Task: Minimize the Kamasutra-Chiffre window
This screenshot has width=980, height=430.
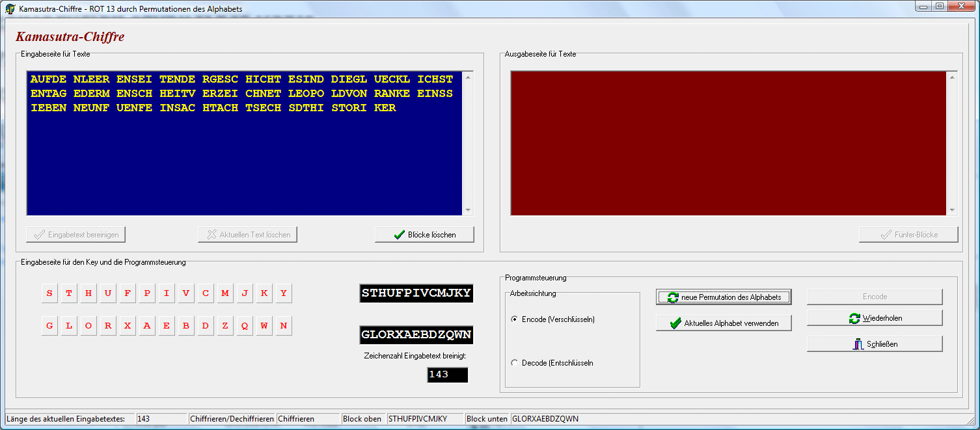Action: click(925, 6)
